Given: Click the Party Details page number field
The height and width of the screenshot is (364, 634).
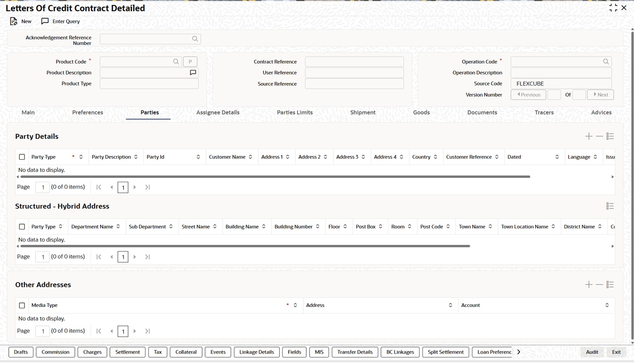Looking at the screenshot, I should (x=43, y=187).
